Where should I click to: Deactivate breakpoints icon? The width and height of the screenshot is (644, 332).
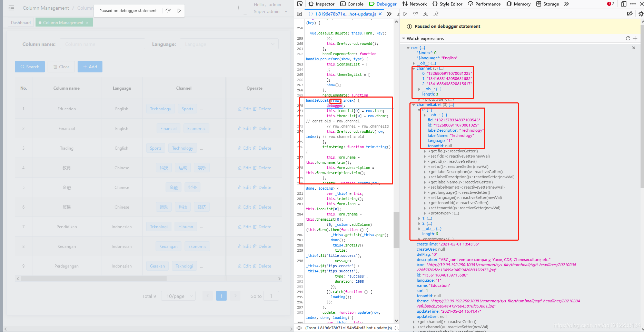click(x=630, y=14)
